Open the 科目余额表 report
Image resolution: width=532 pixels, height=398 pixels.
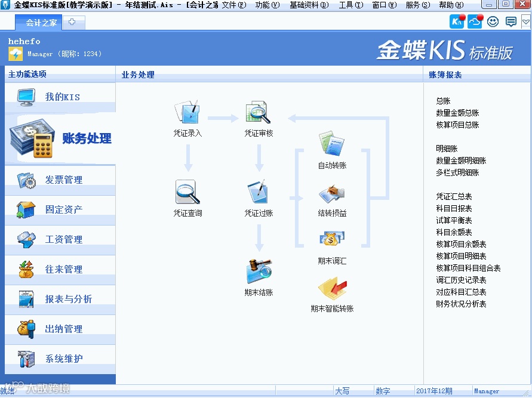454,232
